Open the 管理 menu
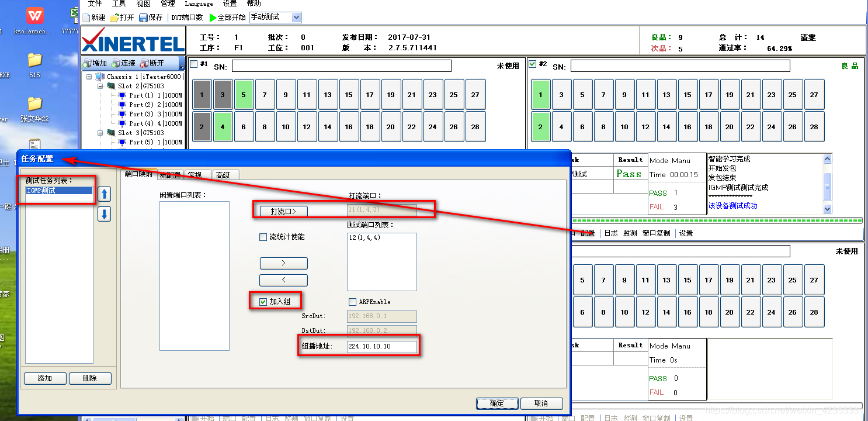This screenshot has height=421, width=868. tap(168, 4)
